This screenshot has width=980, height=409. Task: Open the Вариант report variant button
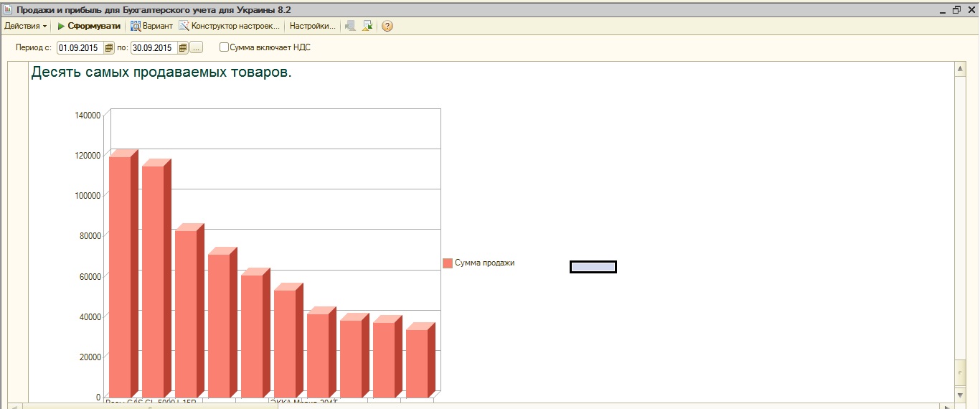click(x=151, y=26)
